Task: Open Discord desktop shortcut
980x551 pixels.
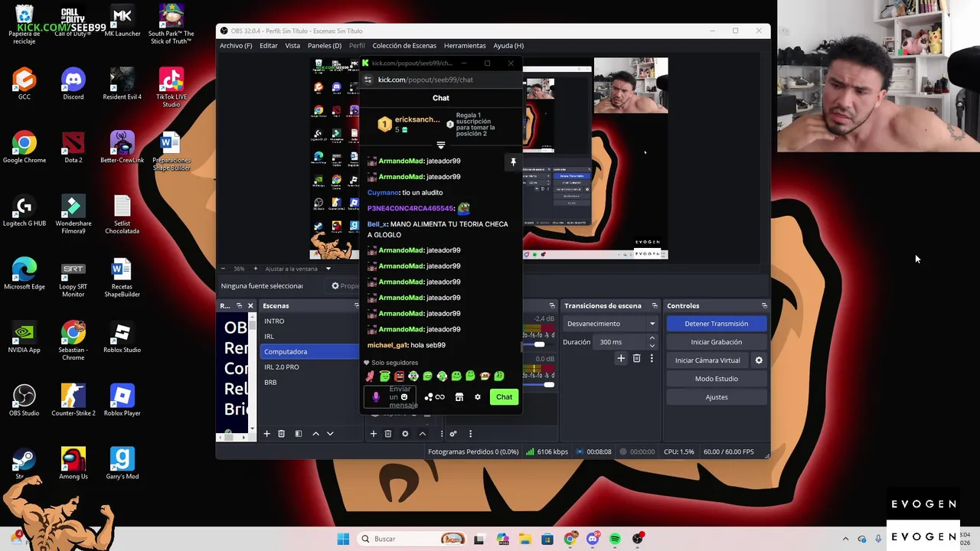Action: 73,84
